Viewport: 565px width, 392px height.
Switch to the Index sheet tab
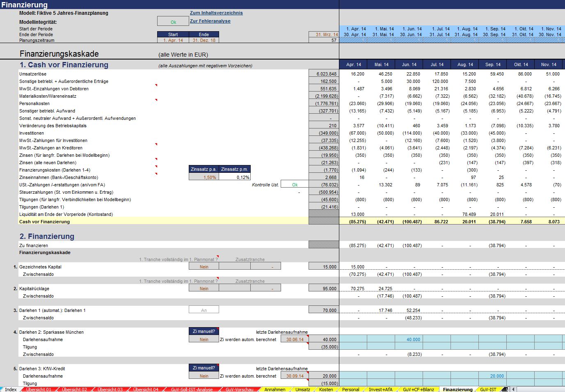11,390
